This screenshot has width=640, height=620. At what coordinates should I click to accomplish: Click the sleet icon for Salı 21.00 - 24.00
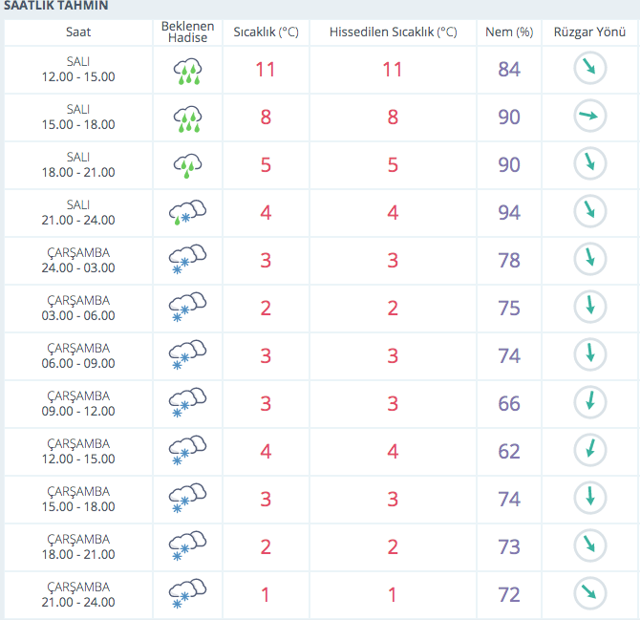(x=187, y=213)
